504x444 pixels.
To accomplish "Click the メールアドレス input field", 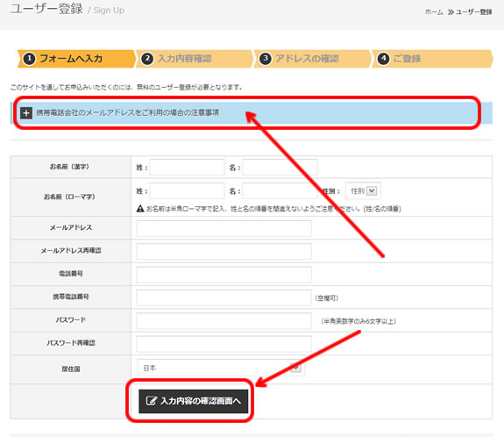I will (x=224, y=228).
